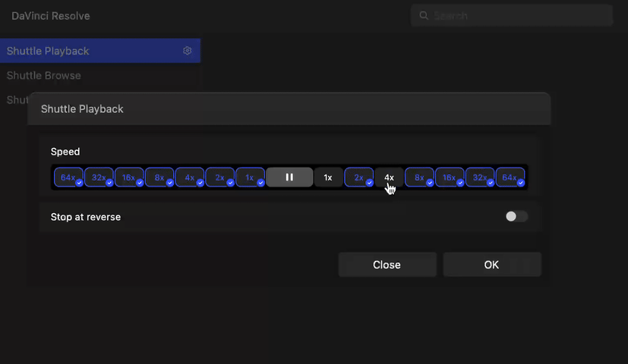
Task: Click the search magnifier icon
Action: click(x=424, y=15)
